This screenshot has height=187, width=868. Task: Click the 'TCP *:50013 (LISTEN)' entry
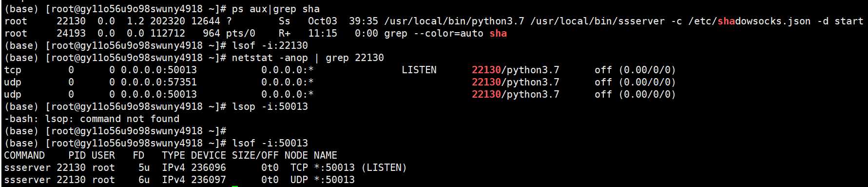point(348,167)
